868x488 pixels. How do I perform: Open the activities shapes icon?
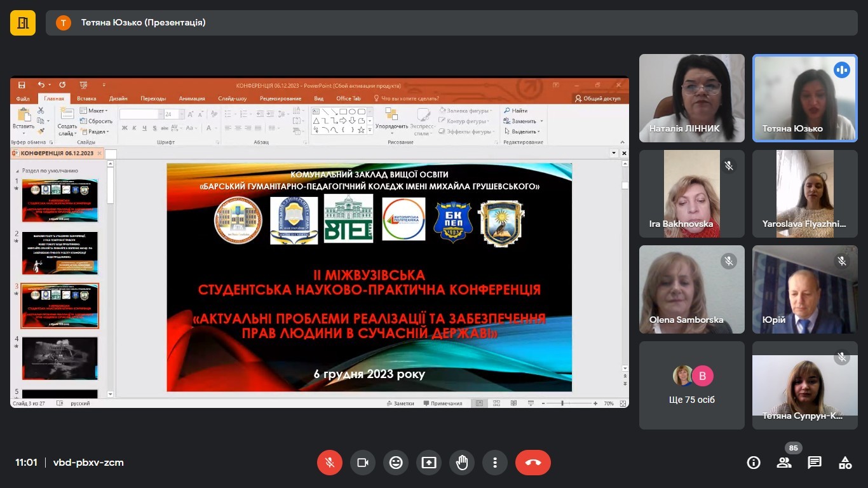[x=845, y=463]
